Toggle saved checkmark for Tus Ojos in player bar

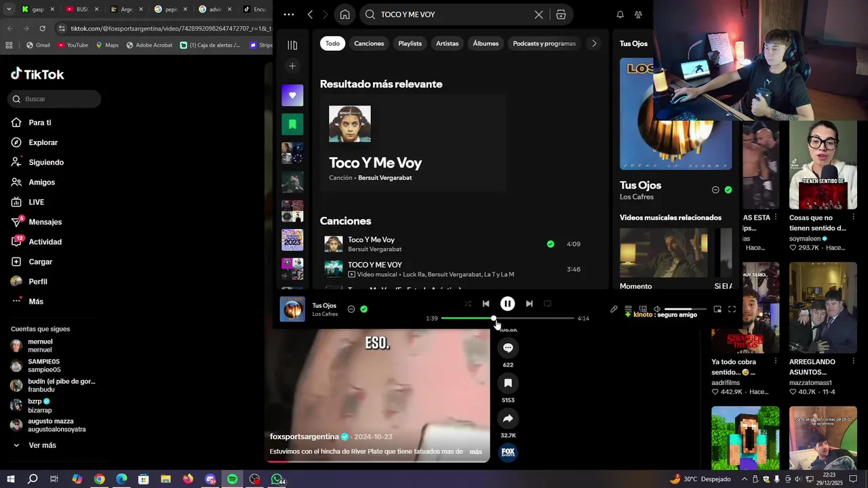pyautogui.click(x=364, y=309)
